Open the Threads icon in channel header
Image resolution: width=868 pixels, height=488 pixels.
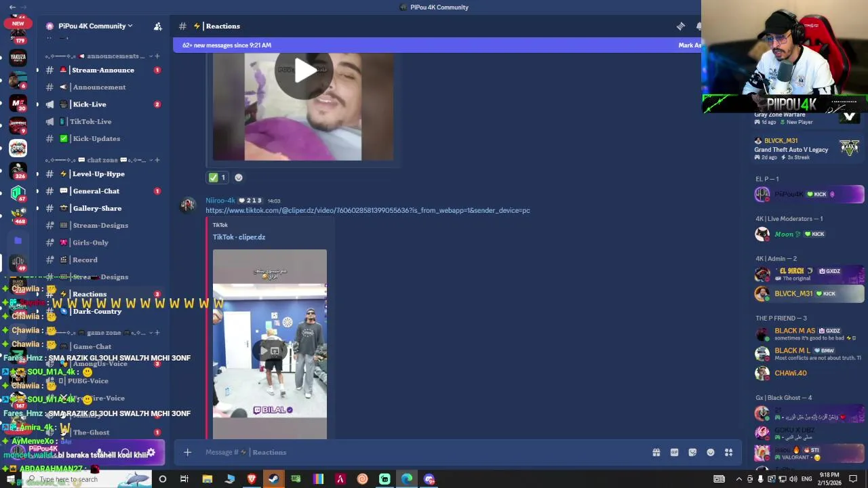click(x=680, y=26)
